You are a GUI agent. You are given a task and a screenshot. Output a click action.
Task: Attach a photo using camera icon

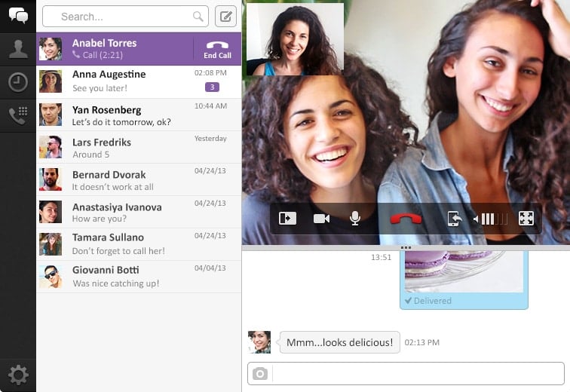coord(260,374)
